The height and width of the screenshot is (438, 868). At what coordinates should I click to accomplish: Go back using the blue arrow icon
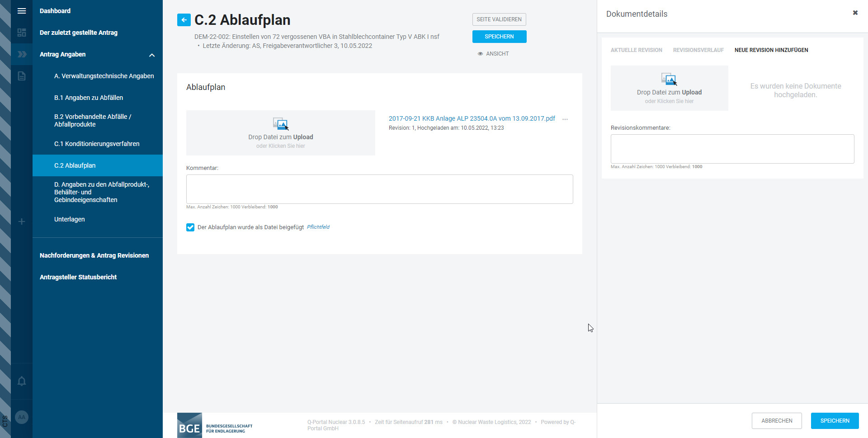coord(184,20)
